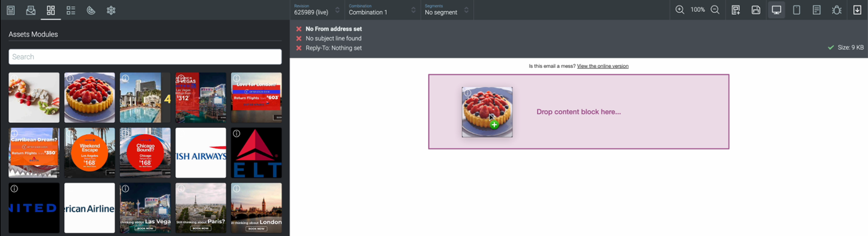The image size is (868, 236).
Task: Click the Size: 9 KB status text
Action: coord(851,47)
